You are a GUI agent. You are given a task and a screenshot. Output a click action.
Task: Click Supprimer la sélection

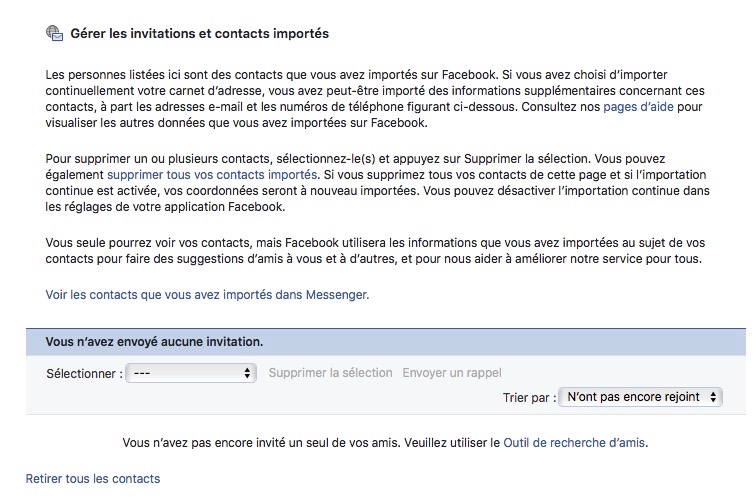pyautogui.click(x=330, y=373)
